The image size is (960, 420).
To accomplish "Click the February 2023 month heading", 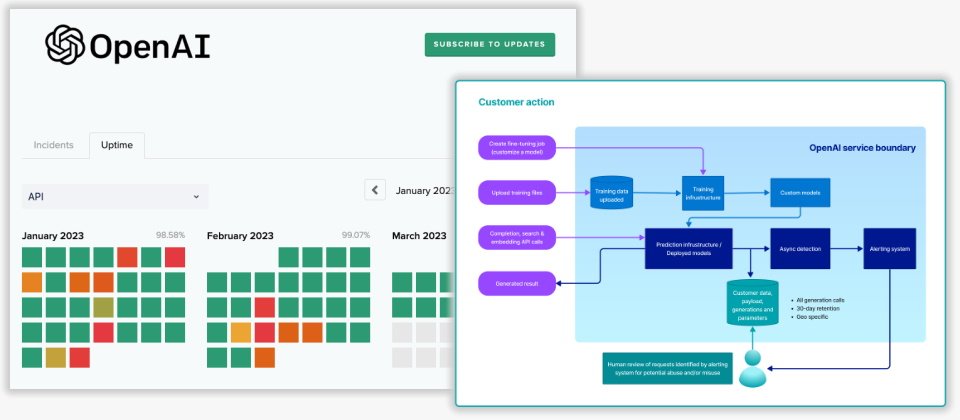I will tap(241, 236).
